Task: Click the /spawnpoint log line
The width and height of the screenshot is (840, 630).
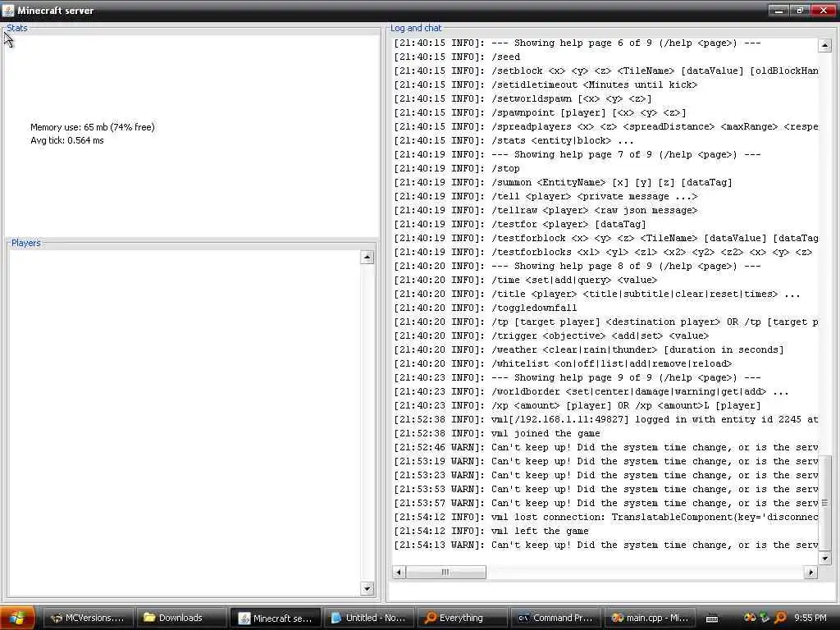Action: pyautogui.click(x=540, y=112)
